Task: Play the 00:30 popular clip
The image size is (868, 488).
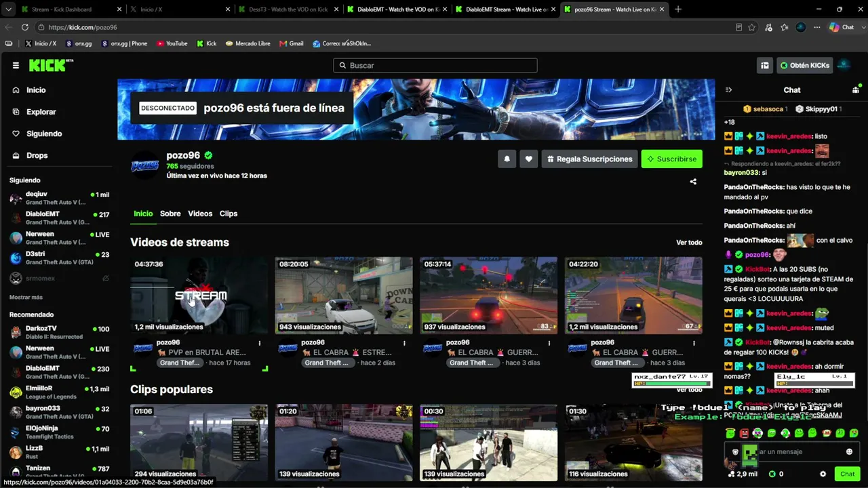Action: pos(489,443)
